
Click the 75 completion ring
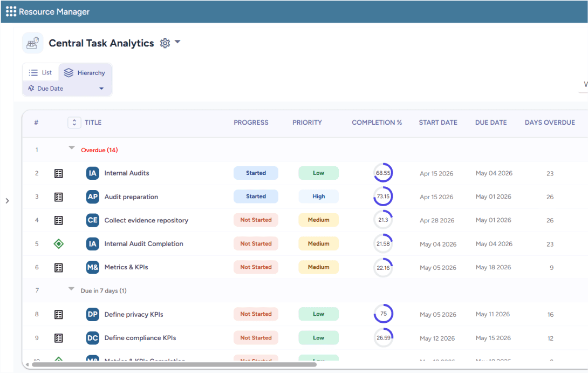pos(383,314)
